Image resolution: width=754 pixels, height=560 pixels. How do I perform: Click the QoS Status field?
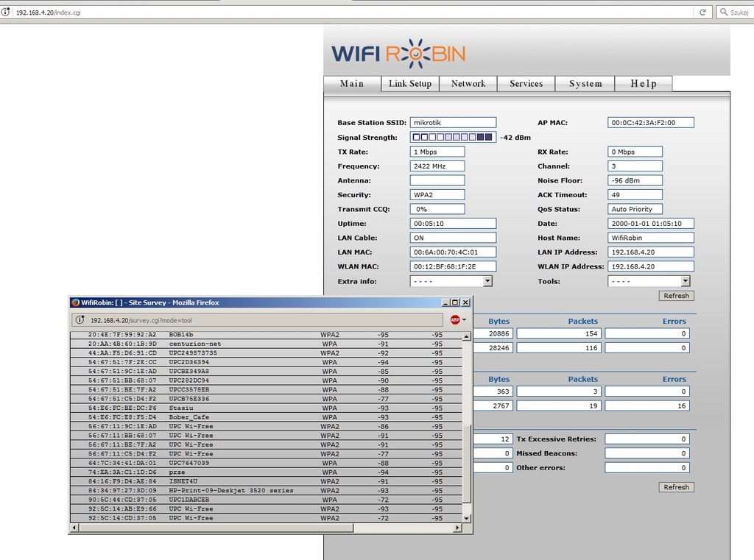[x=635, y=209]
